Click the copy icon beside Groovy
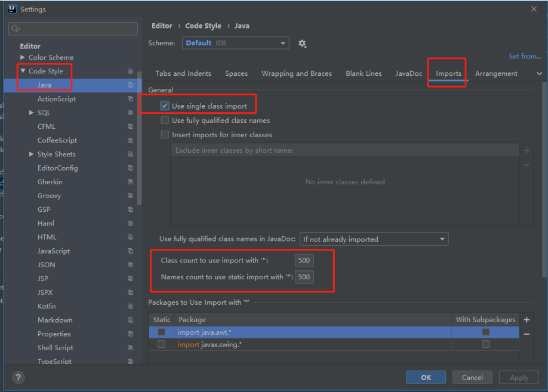The image size is (548, 392). (130, 196)
